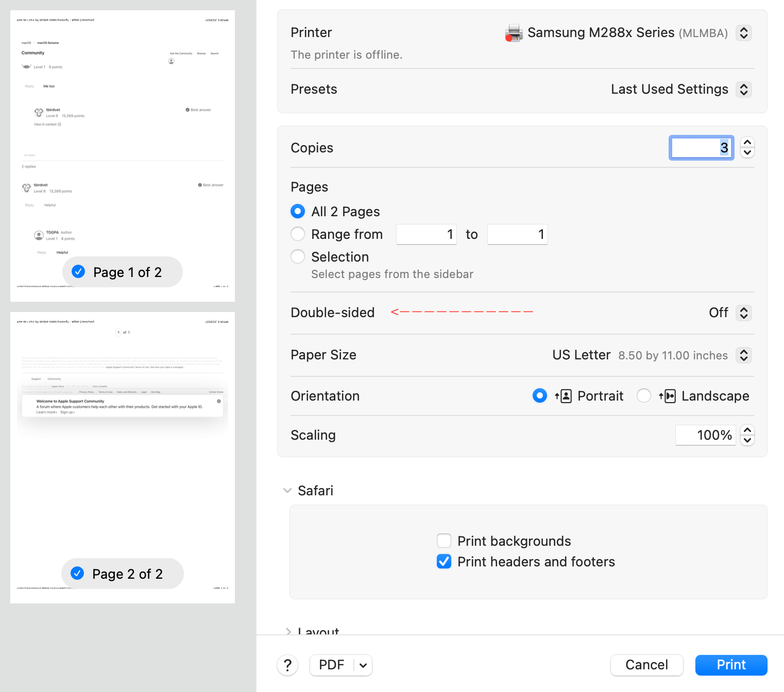The width and height of the screenshot is (784, 692).
Task: Click the Scaling decrement arrow
Action: pyautogui.click(x=747, y=441)
